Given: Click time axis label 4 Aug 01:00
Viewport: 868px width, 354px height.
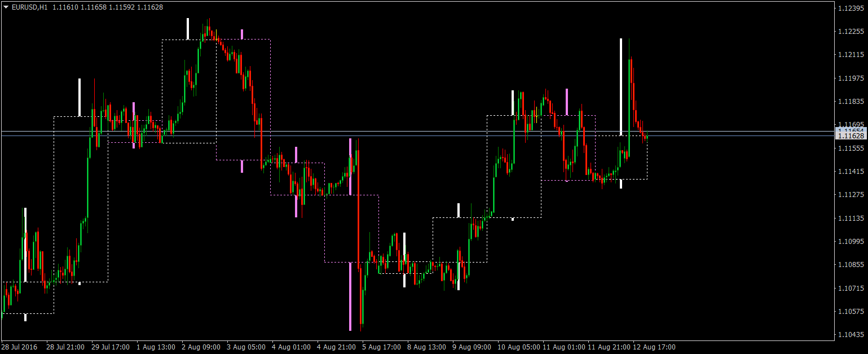Looking at the screenshot, I should [291, 347].
